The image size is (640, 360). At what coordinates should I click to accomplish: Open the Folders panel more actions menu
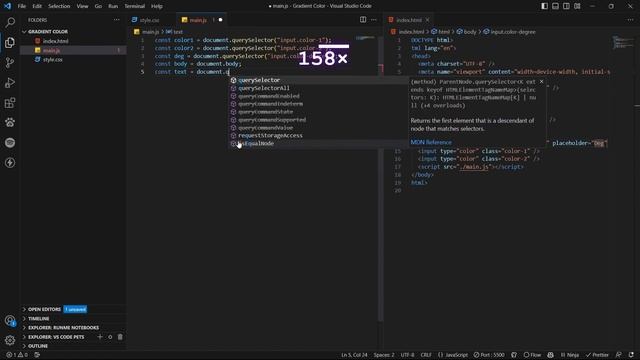[117, 20]
